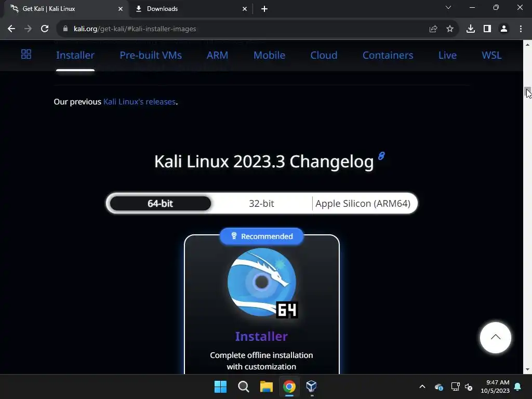Click the page scrollbar thumb
Viewport: 532px width, 399px height.
click(528, 91)
